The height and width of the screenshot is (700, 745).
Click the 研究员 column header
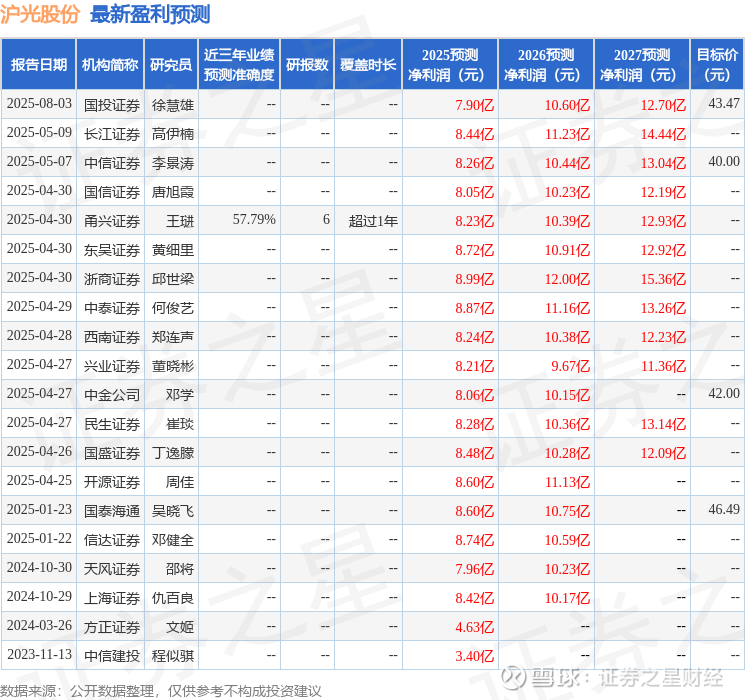(x=171, y=64)
